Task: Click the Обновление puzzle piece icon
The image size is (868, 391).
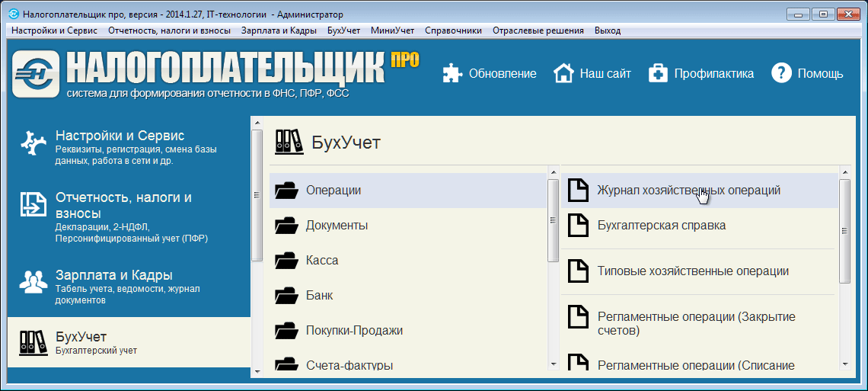Action: [452, 73]
